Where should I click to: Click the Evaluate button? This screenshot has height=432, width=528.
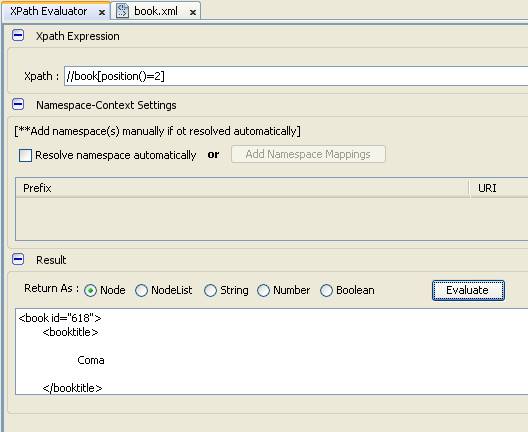[x=468, y=290]
